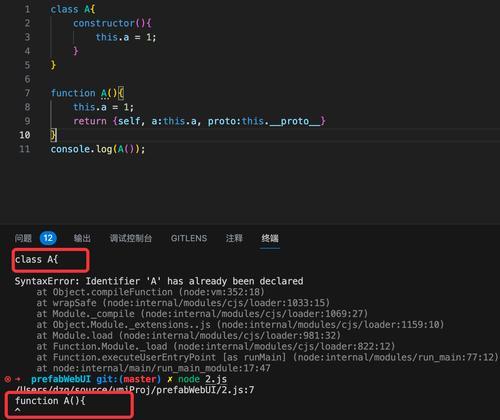Click the constructor keyword on line 2

coord(104,23)
